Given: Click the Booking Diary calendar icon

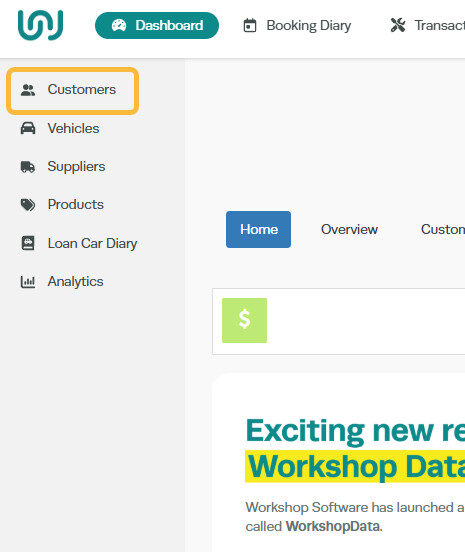Looking at the screenshot, I should click(x=250, y=25).
